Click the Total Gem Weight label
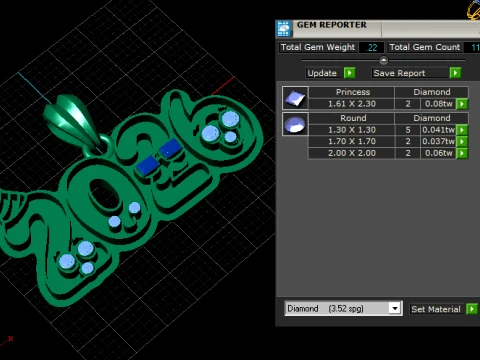This screenshot has height=360, width=480. click(x=318, y=47)
